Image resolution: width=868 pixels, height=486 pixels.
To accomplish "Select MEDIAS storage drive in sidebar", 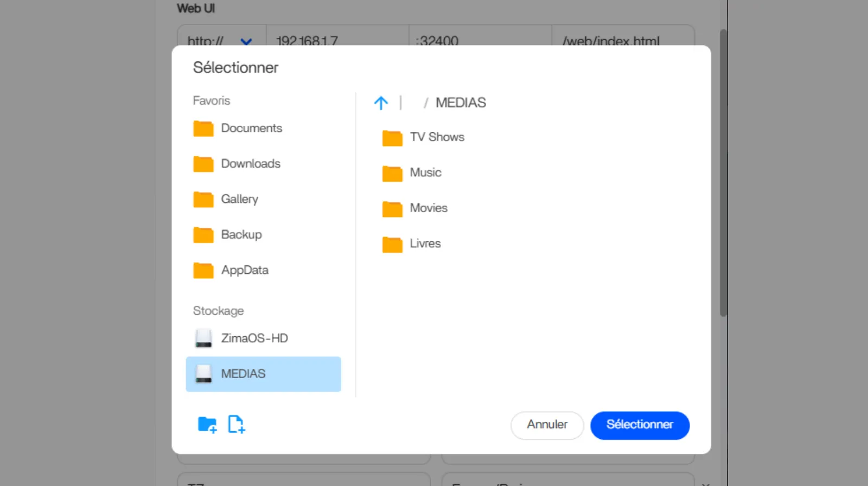I will 263,374.
